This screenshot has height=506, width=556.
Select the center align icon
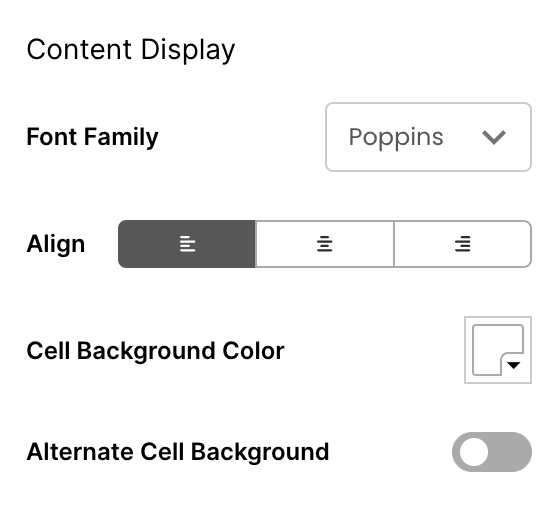tap(324, 244)
